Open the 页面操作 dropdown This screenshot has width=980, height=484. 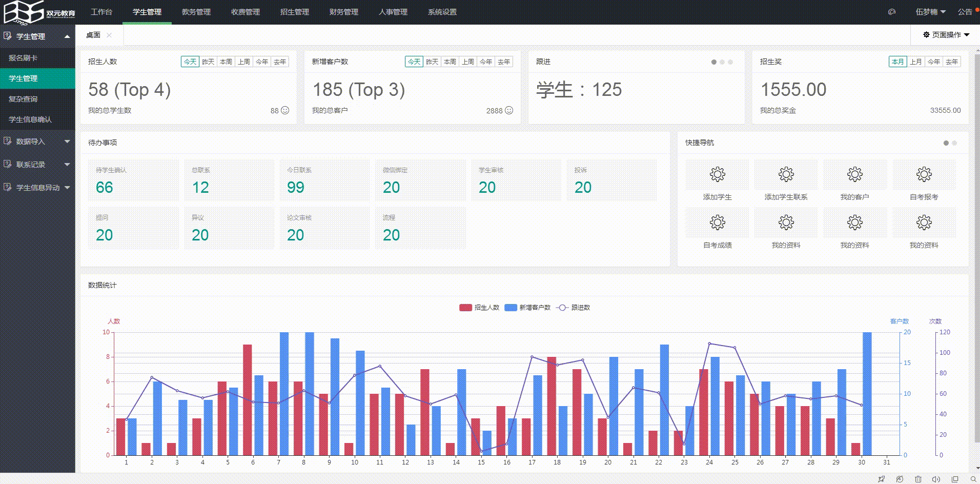click(946, 35)
